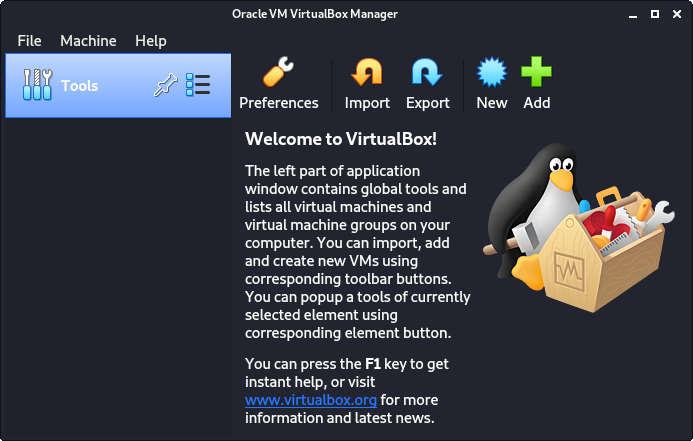Click the Welcome to VirtualBox! heading
Viewport: 693px width, 441px height.
click(341, 139)
